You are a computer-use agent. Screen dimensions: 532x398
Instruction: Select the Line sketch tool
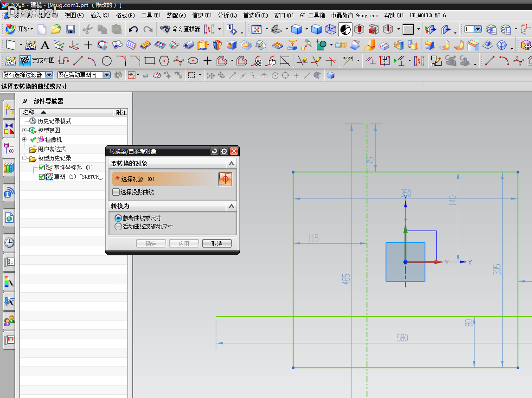coord(78,61)
